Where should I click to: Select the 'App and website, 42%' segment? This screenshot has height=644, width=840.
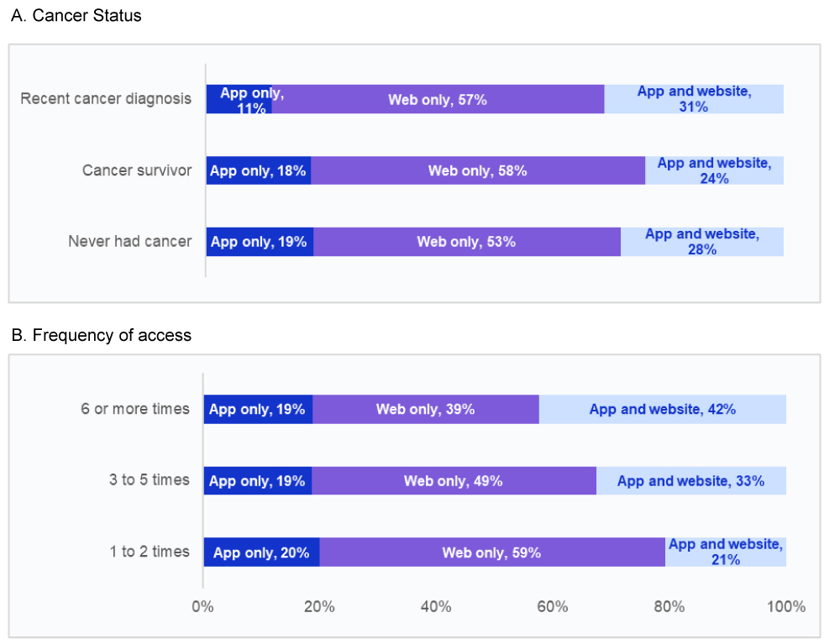tap(662, 410)
